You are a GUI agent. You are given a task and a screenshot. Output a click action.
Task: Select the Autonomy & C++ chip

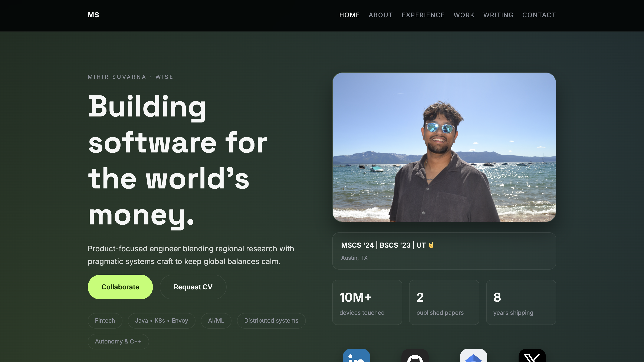[118, 342]
